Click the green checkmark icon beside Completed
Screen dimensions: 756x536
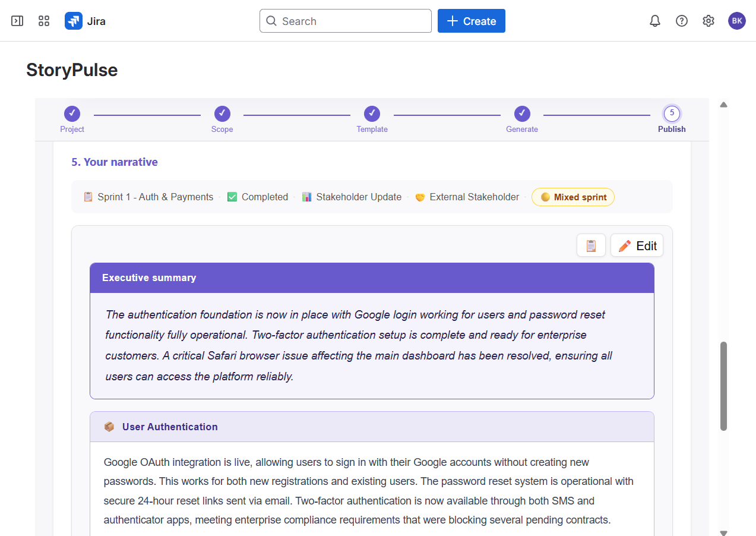tap(232, 197)
